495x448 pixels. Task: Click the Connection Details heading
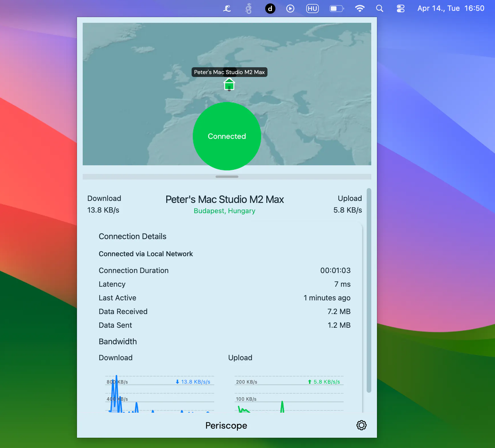point(133,236)
